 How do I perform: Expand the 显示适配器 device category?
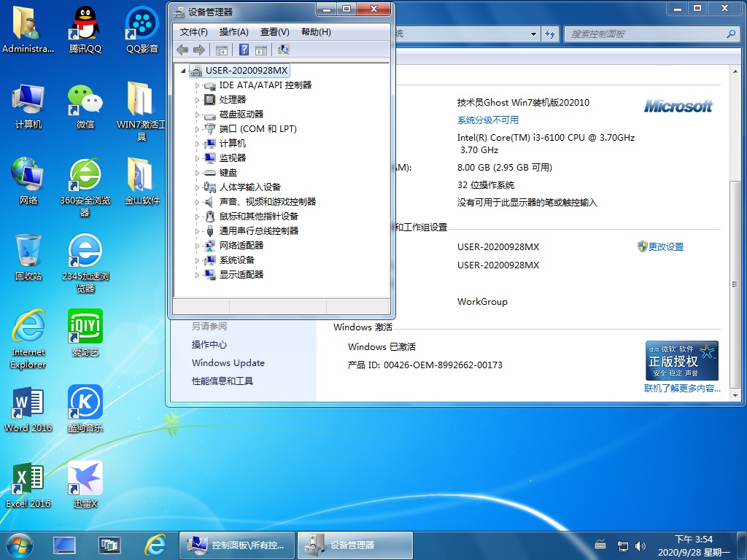click(x=197, y=275)
